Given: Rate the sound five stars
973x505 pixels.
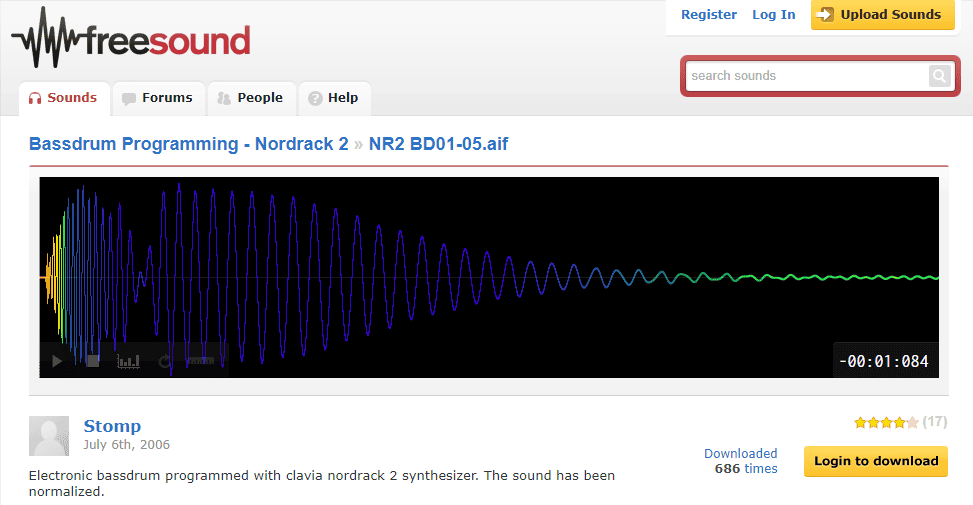Looking at the screenshot, I should tap(912, 422).
